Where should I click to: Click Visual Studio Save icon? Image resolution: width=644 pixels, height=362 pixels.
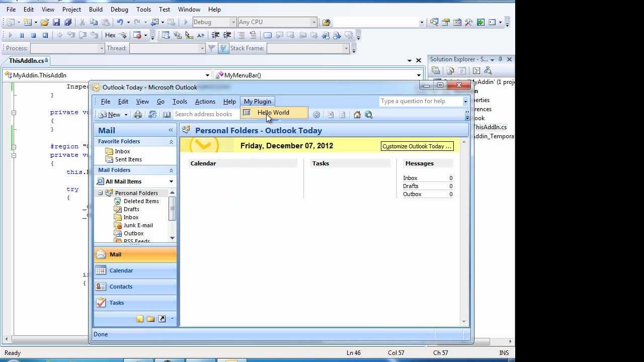tap(56, 22)
